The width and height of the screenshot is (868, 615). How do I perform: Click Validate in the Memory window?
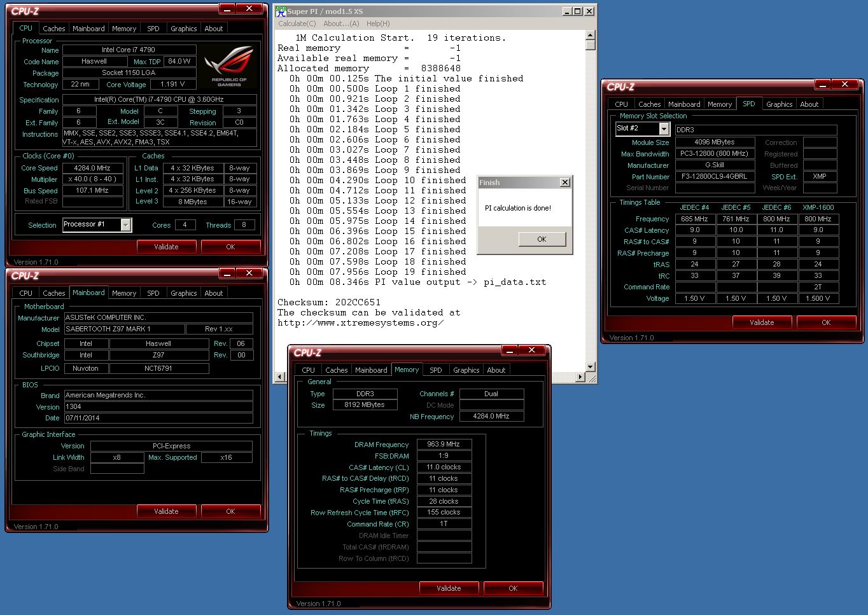tap(449, 588)
